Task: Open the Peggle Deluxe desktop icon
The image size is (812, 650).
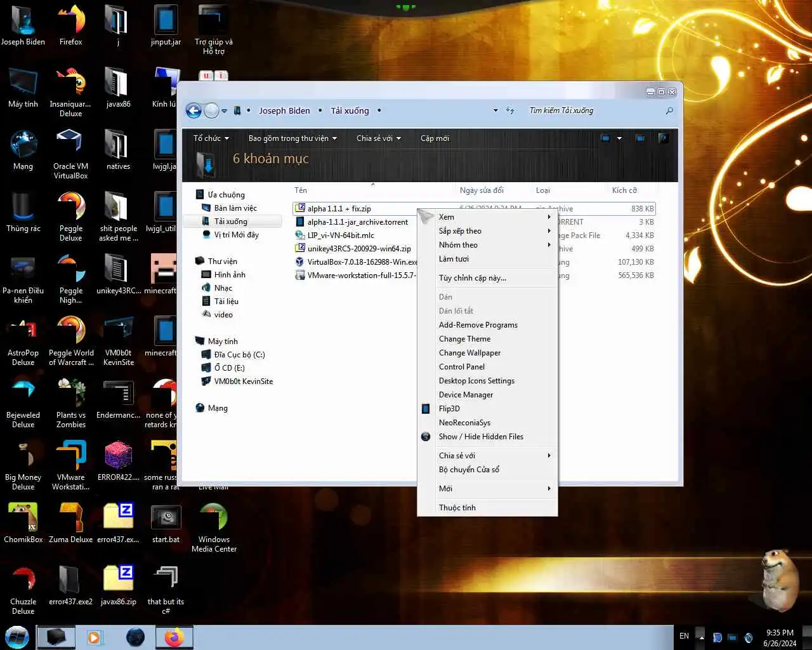Action: click(x=71, y=216)
